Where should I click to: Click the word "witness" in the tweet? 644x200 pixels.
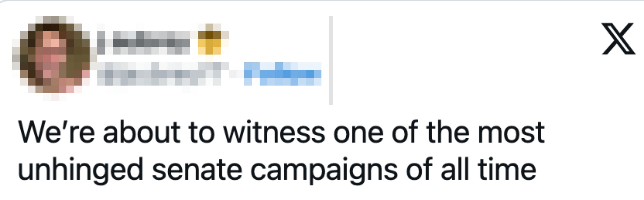(x=274, y=133)
